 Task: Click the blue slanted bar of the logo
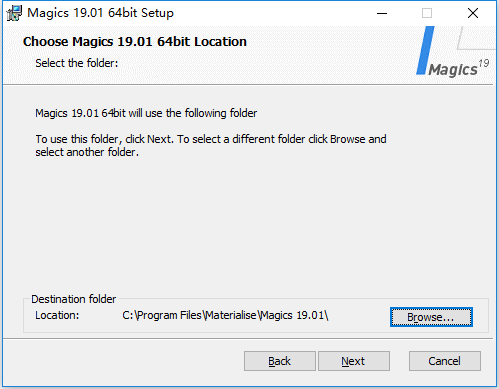(425, 51)
